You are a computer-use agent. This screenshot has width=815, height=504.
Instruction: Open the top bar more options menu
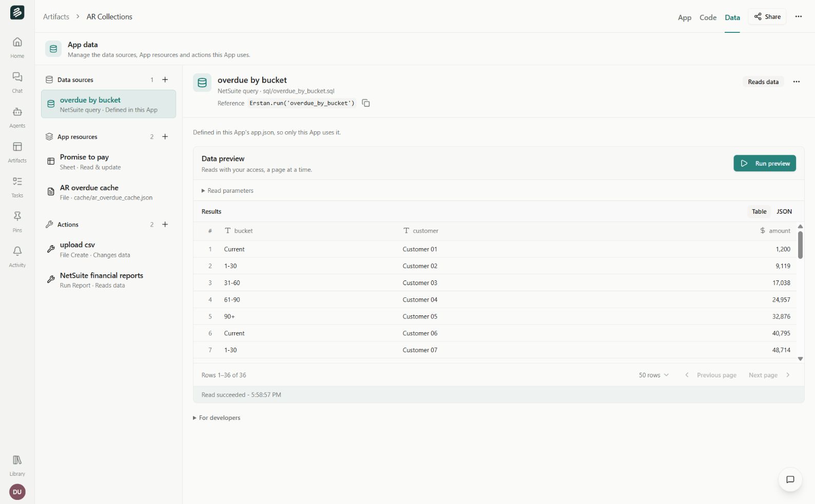pyautogui.click(x=799, y=16)
